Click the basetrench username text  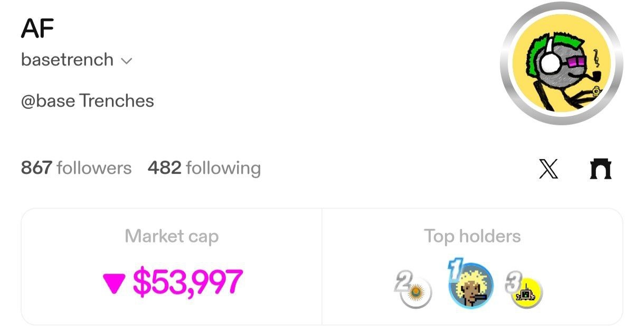(67, 60)
